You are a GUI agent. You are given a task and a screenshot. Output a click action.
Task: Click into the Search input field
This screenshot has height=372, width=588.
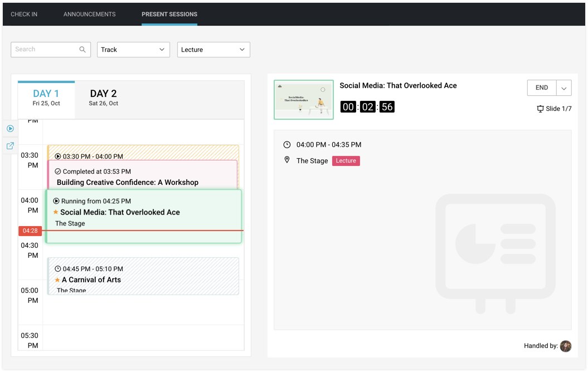pyautogui.click(x=45, y=50)
